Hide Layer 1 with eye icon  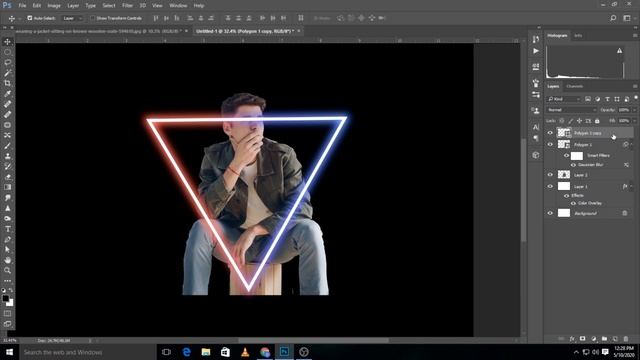click(550, 187)
